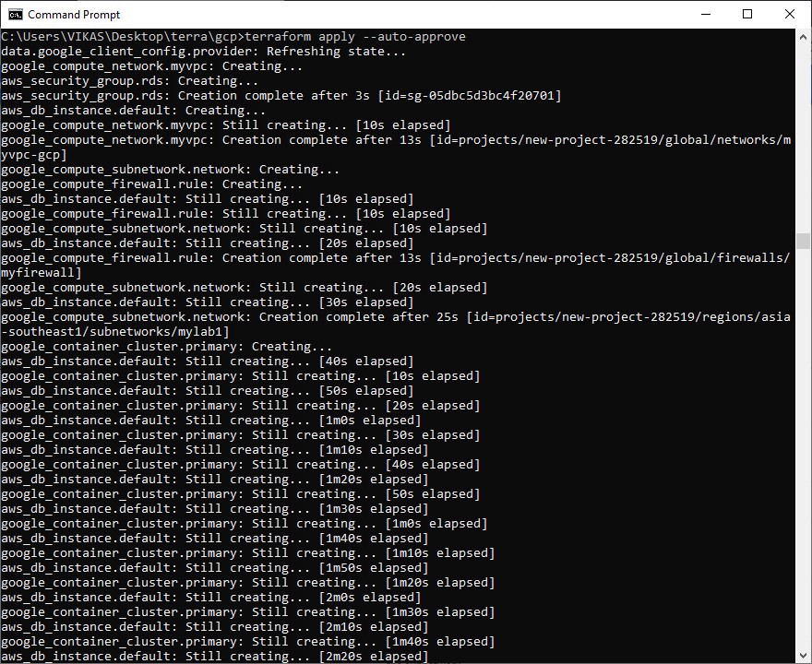The width and height of the screenshot is (812, 664).
Task: Click 'aws_security_group.rds: Creating...' line
Action: pos(129,81)
